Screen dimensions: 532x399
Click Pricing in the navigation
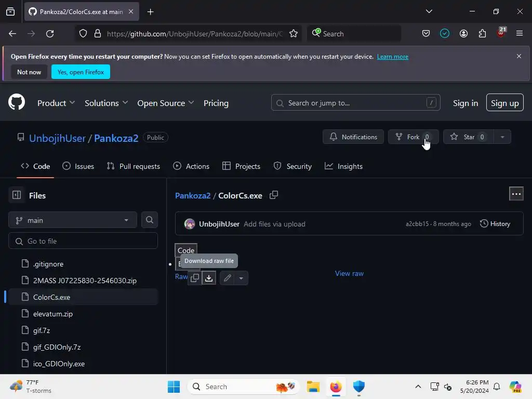[216, 103]
